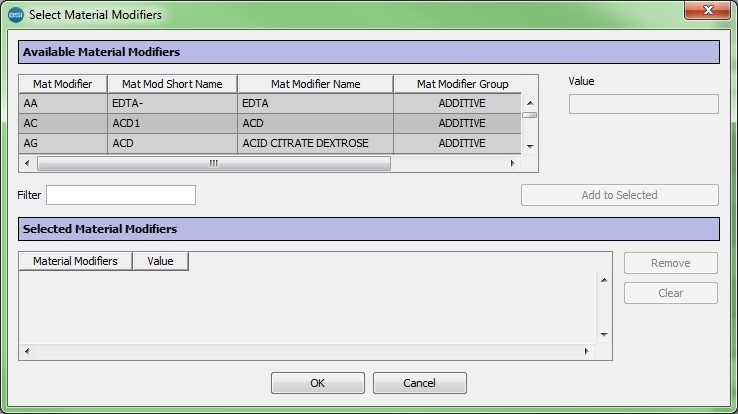Sort by the Mat Modifier Name column header

[x=315, y=84]
